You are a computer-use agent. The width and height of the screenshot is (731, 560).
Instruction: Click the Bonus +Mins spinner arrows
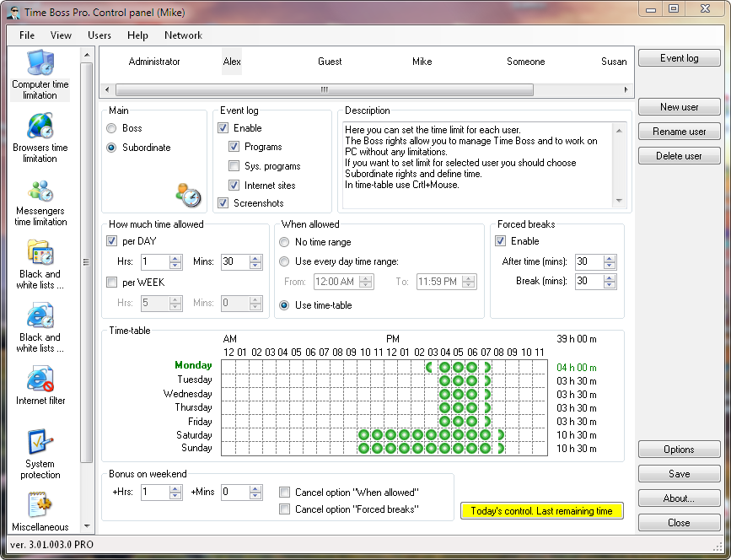(255, 493)
